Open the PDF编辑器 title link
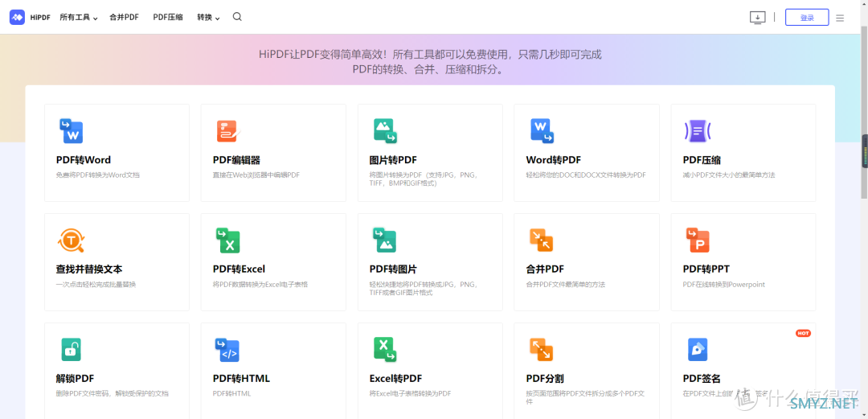The width and height of the screenshot is (868, 419). pos(236,160)
